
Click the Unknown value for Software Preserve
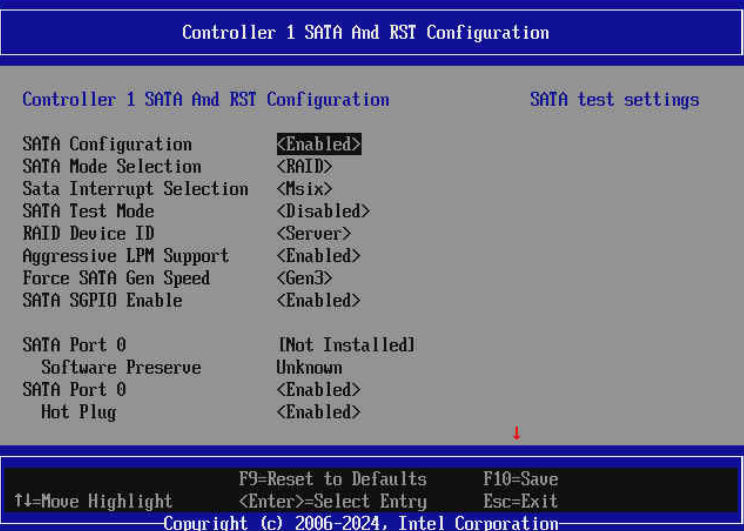pos(309,367)
